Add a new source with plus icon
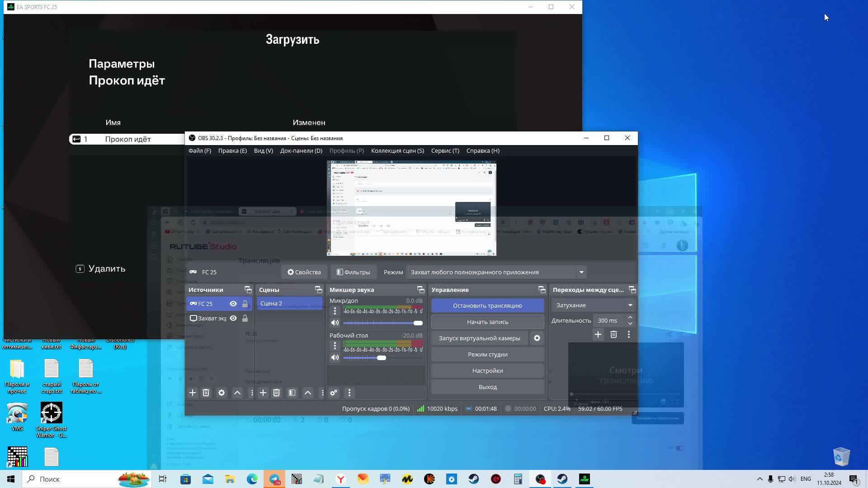 tap(193, 393)
